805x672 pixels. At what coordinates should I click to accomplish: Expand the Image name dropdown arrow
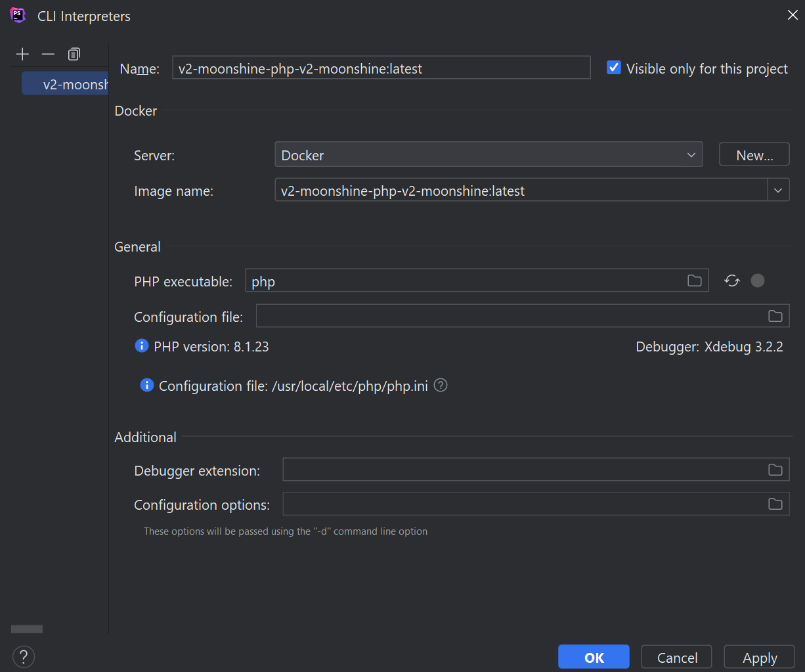click(x=778, y=190)
